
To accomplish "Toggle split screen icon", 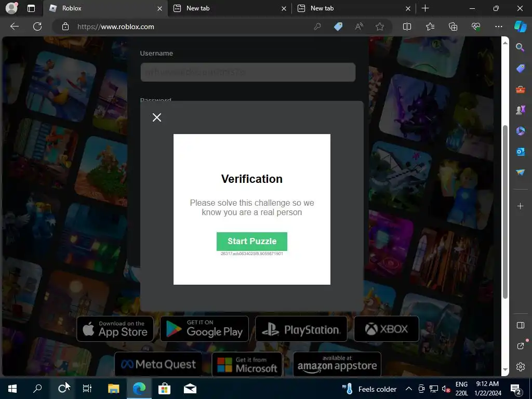I will point(407,26).
